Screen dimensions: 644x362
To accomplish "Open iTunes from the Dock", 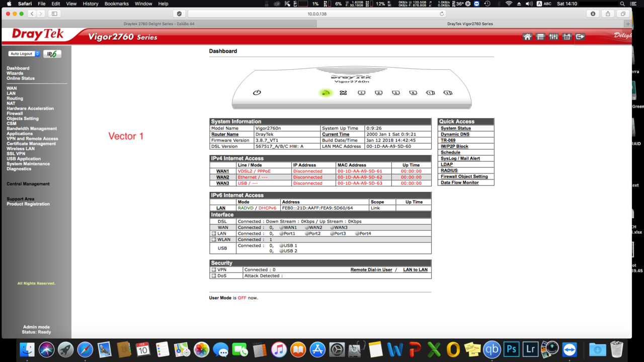I will pyautogui.click(x=279, y=349).
